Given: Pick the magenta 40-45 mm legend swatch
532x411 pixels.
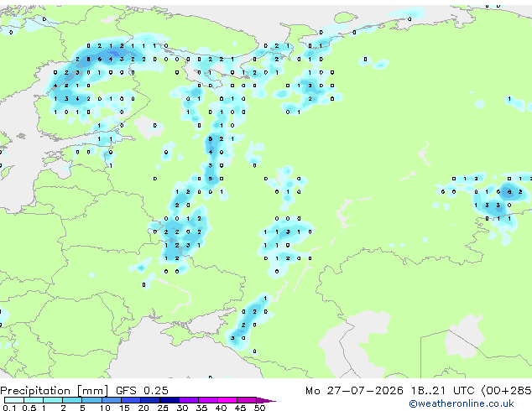Looking at the screenshot, I should click(x=227, y=400).
